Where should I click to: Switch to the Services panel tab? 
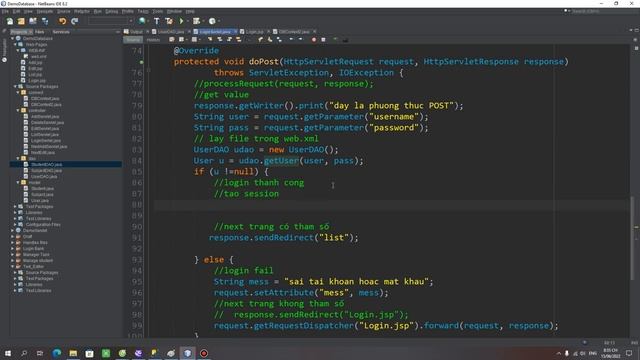point(61,32)
